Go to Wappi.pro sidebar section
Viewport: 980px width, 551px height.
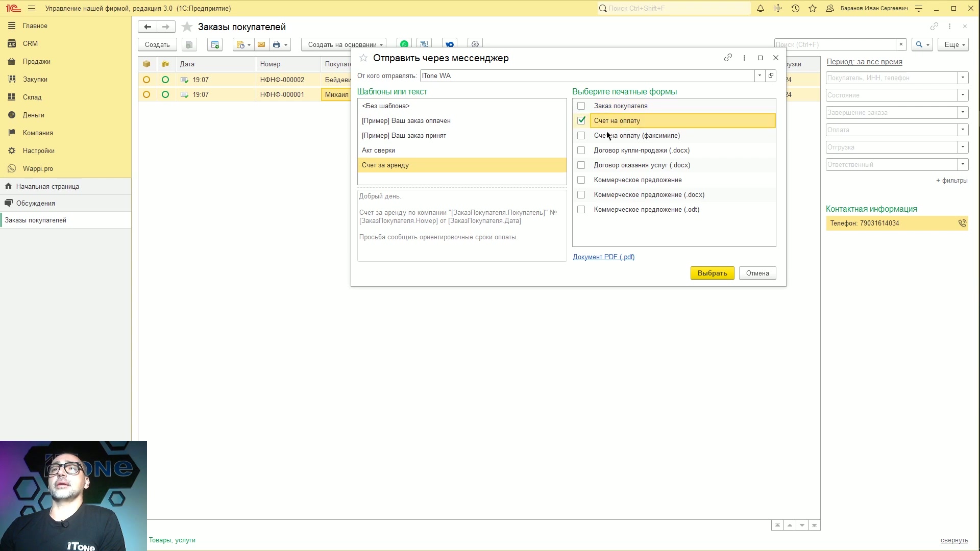[38, 169]
